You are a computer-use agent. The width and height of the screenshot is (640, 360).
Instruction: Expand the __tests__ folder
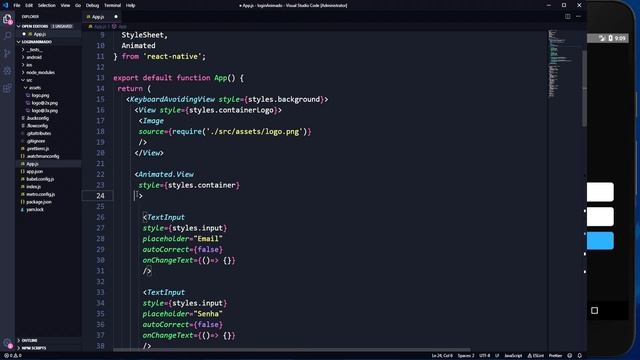48,49
